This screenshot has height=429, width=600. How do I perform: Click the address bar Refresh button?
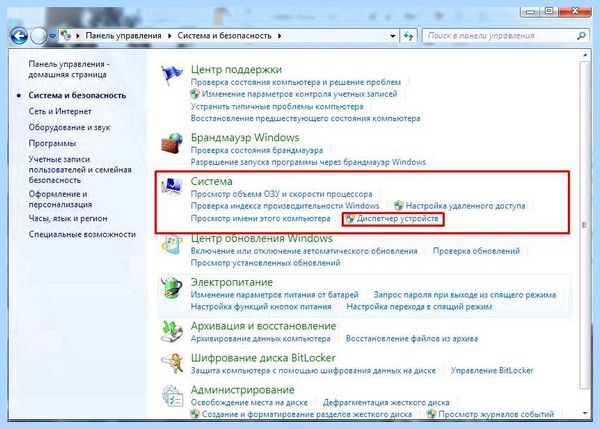coord(408,36)
